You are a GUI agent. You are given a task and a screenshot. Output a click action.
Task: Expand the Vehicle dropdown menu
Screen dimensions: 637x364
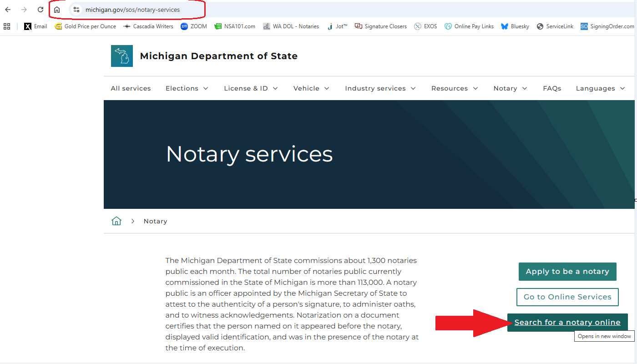click(x=311, y=88)
